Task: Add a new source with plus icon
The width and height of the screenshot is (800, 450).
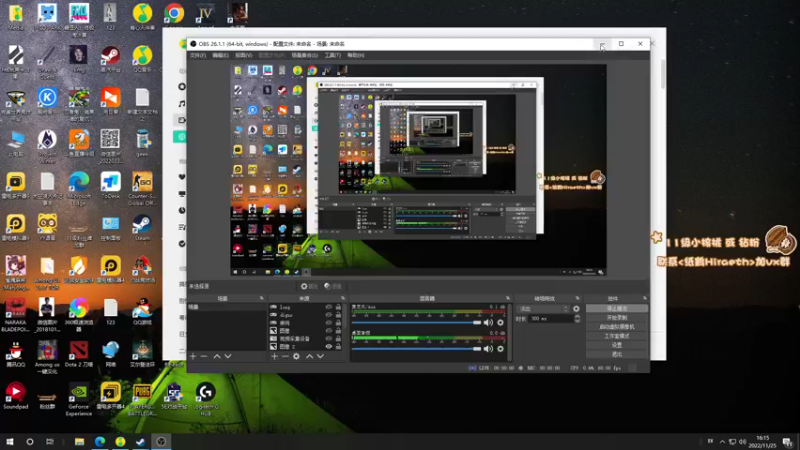Action: pyautogui.click(x=274, y=356)
